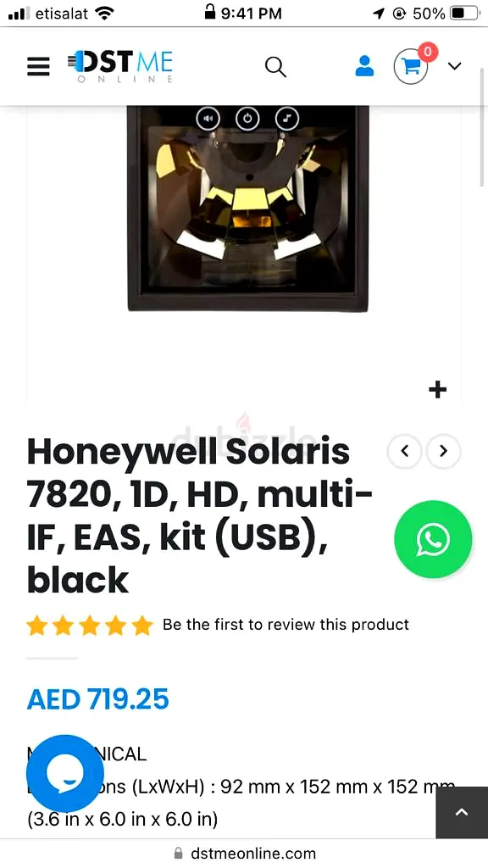488x868 pixels.
Task: Go to previous product arrow
Action: click(x=404, y=451)
